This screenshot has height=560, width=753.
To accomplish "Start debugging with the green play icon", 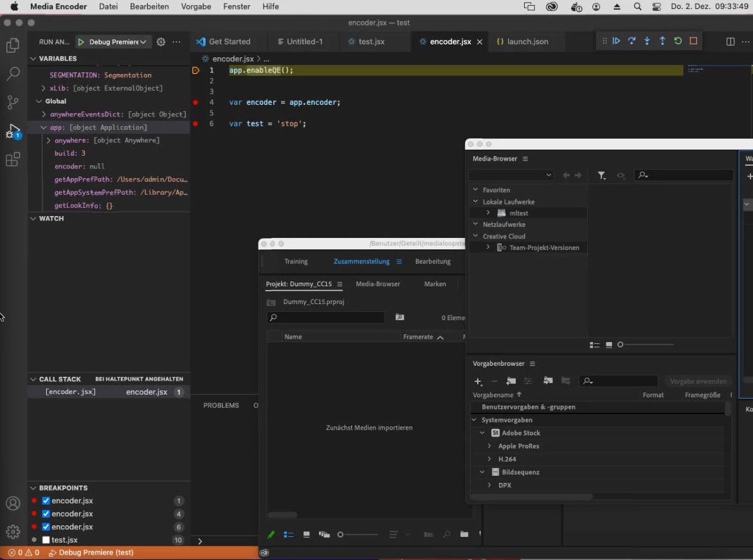I will [80, 42].
